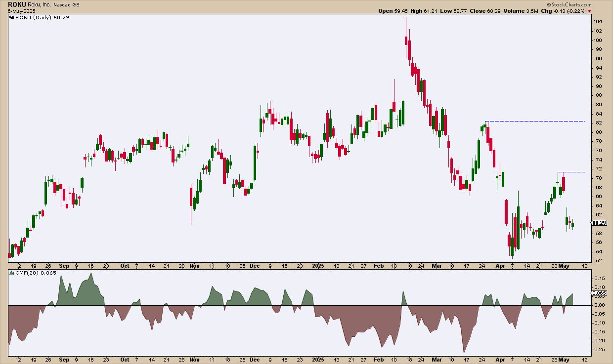Click the latest candlestick at the chart's right edge
613x364 pixels.
click(x=573, y=225)
